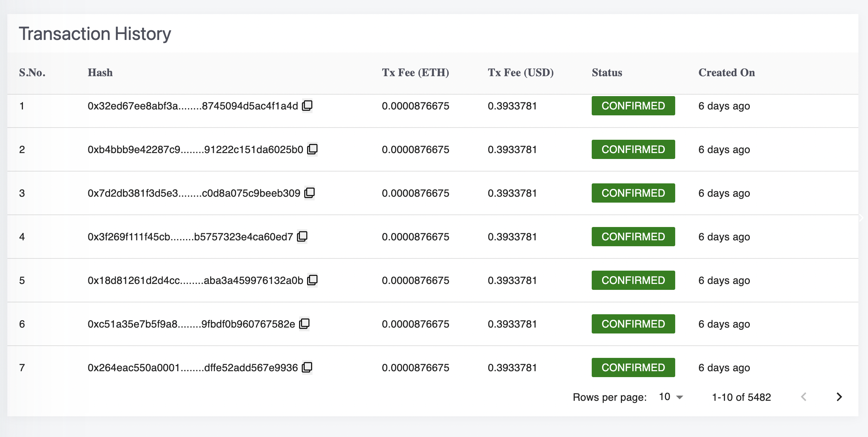Viewport: 868px width, 437px height.
Task: Copy hash of transaction 1
Action: [307, 106]
